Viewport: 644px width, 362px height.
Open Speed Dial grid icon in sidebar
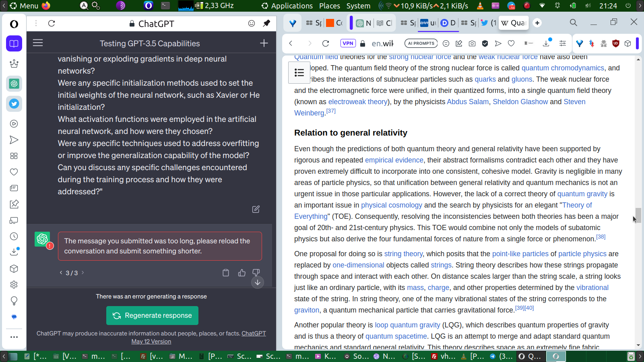pos(14,156)
